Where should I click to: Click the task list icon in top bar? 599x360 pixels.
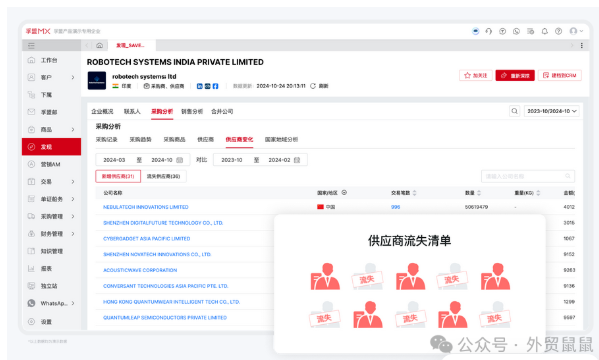(531, 31)
